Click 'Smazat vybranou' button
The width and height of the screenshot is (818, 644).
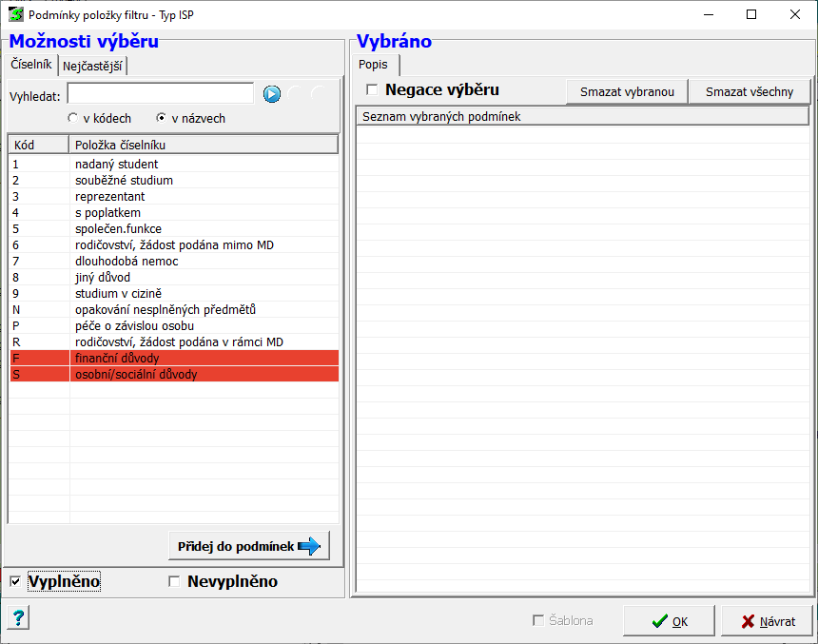click(x=627, y=91)
